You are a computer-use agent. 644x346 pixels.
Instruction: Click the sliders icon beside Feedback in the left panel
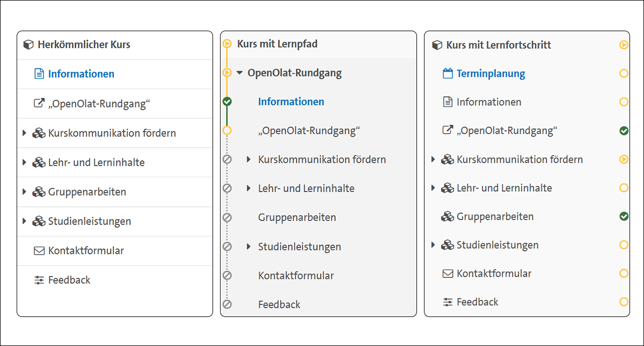[x=39, y=280]
